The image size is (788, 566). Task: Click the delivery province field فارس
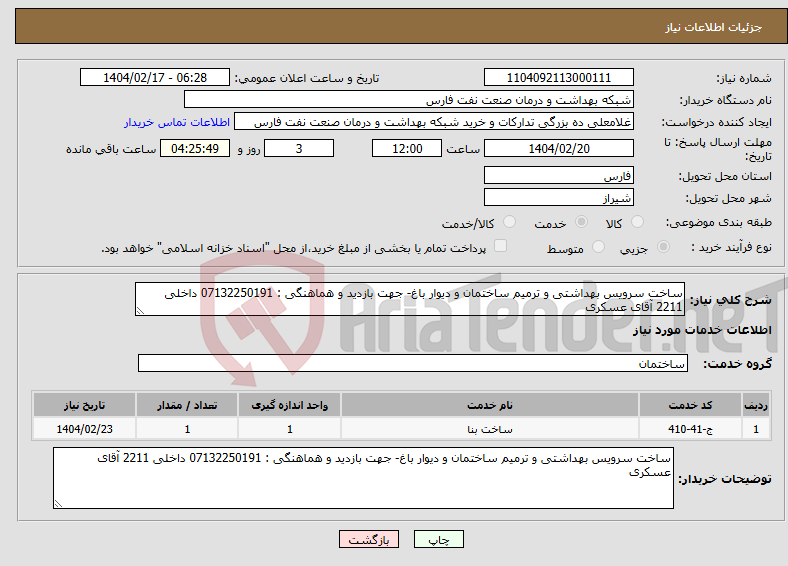559,175
